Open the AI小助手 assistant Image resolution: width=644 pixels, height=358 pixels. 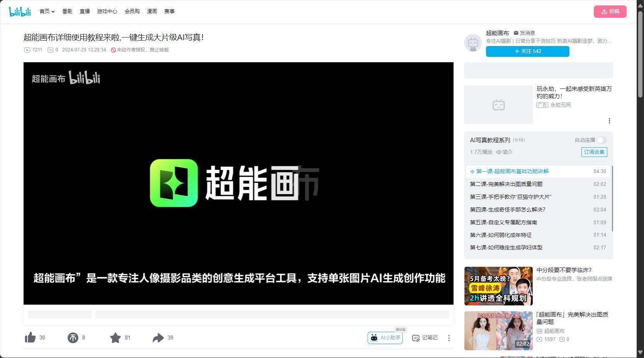coord(385,338)
